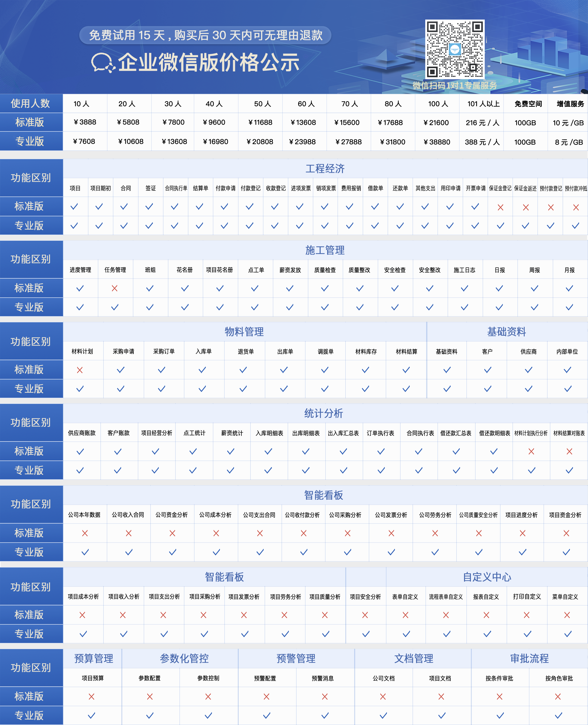Click the red cross under 菜单自定义
The height and width of the screenshot is (725, 588).
click(567, 615)
